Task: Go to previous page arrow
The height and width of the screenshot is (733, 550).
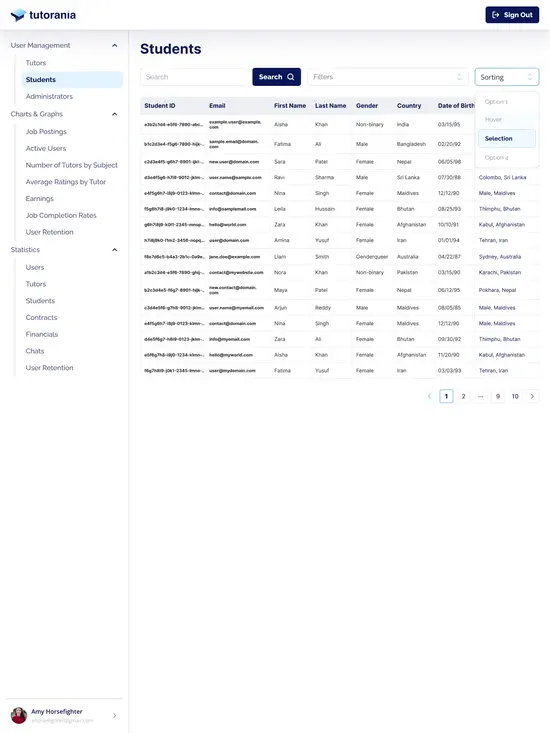Action: tap(429, 396)
